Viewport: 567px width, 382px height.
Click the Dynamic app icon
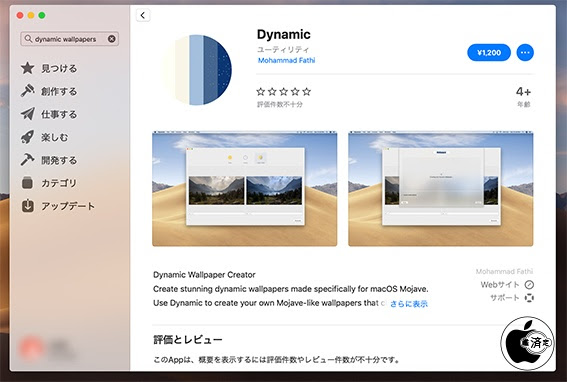point(196,70)
